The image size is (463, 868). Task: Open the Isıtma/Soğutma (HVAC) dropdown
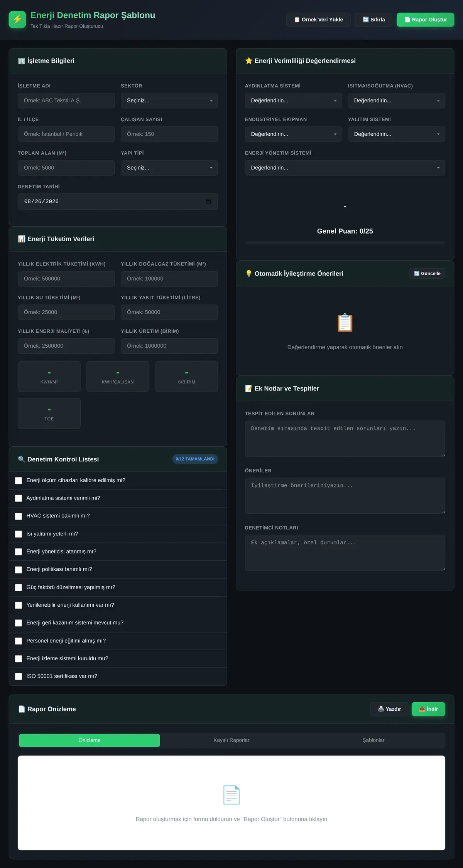(396, 101)
